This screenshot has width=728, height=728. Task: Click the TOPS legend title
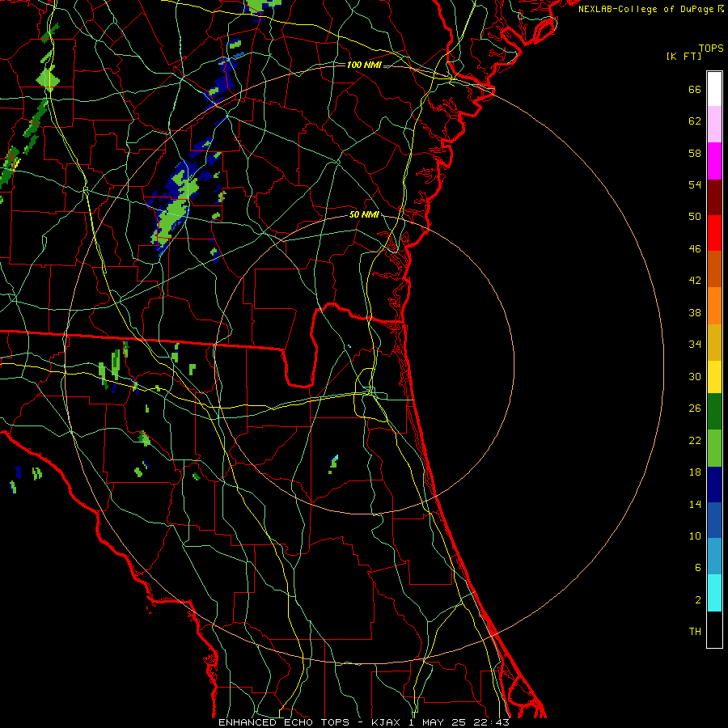pos(711,49)
